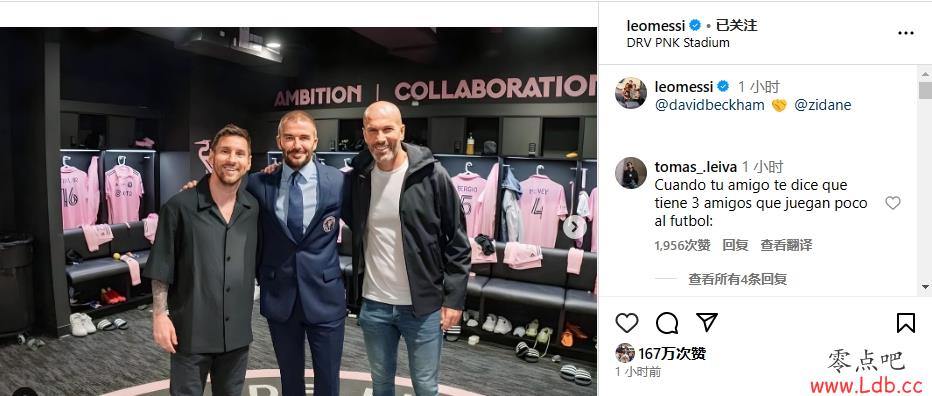The width and height of the screenshot is (932, 396).
Task: Open 1,956次赞 comment likes
Action: tap(682, 245)
